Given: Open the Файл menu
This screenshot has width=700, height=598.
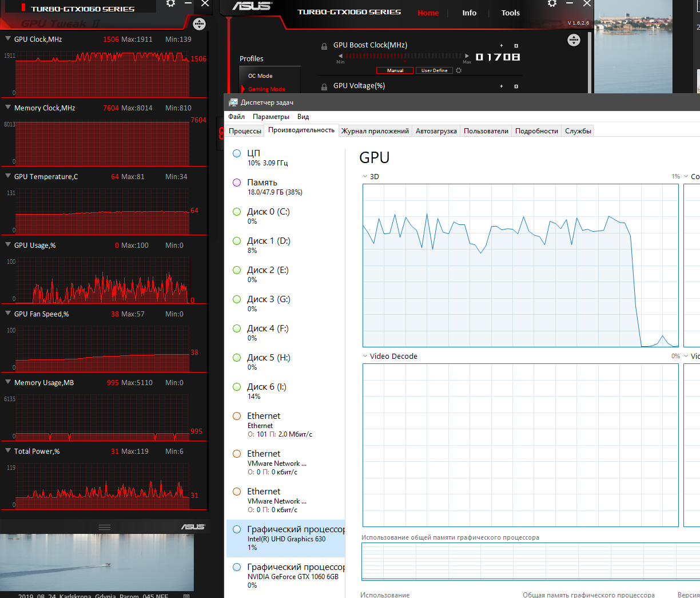Looking at the screenshot, I should 236,117.
